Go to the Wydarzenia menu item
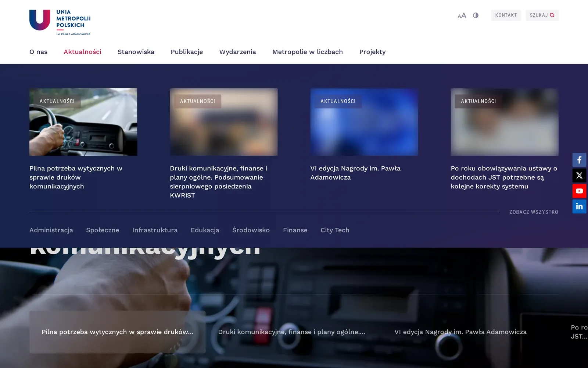Viewport: 588px width, 368px height. tap(238, 52)
